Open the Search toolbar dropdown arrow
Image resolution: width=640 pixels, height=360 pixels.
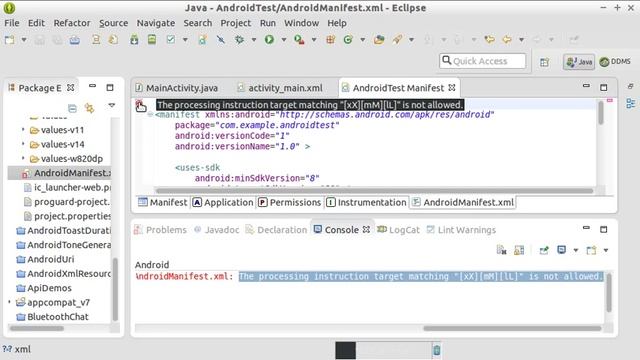[x=411, y=40]
